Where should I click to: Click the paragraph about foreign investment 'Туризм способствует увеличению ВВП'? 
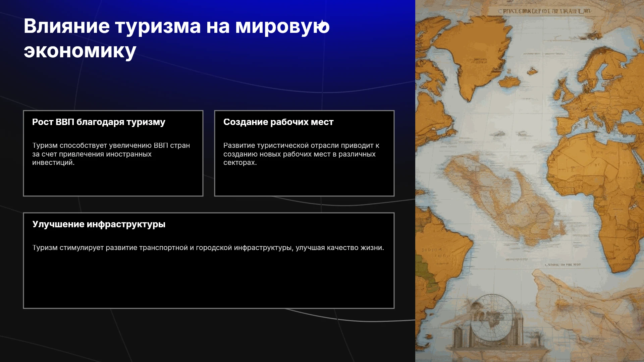(111, 154)
